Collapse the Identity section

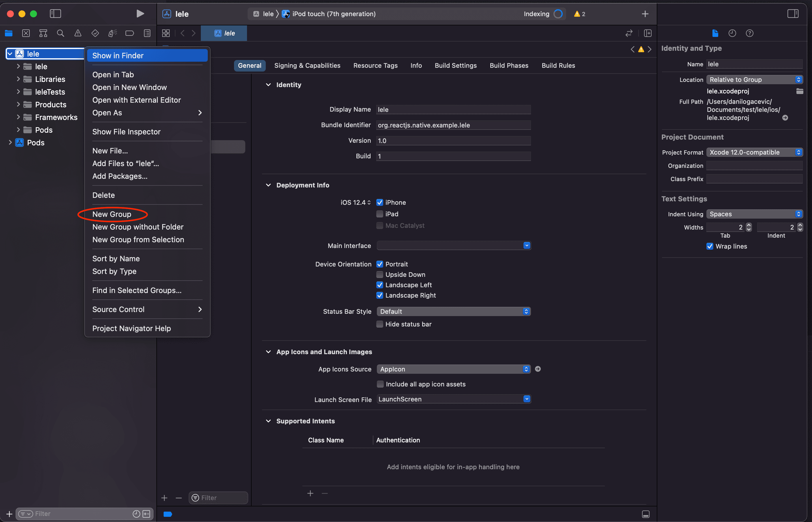[x=268, y=85]
